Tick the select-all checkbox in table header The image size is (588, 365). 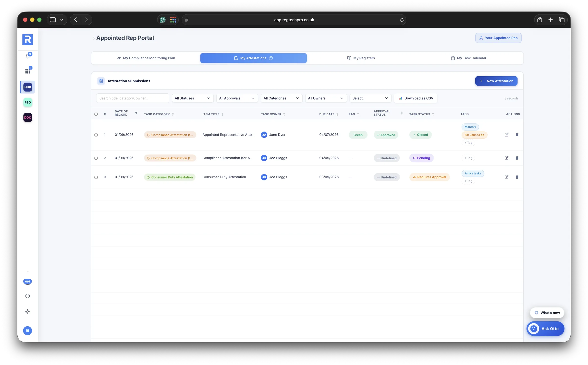[96, 114]
